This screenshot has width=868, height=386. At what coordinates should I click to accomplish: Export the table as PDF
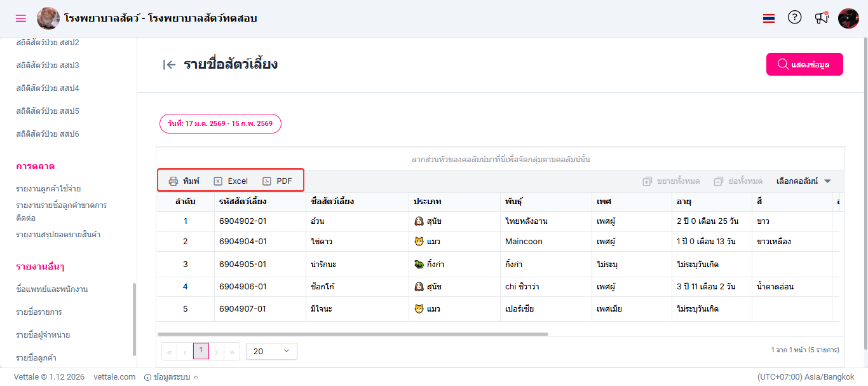click(278, 181)
